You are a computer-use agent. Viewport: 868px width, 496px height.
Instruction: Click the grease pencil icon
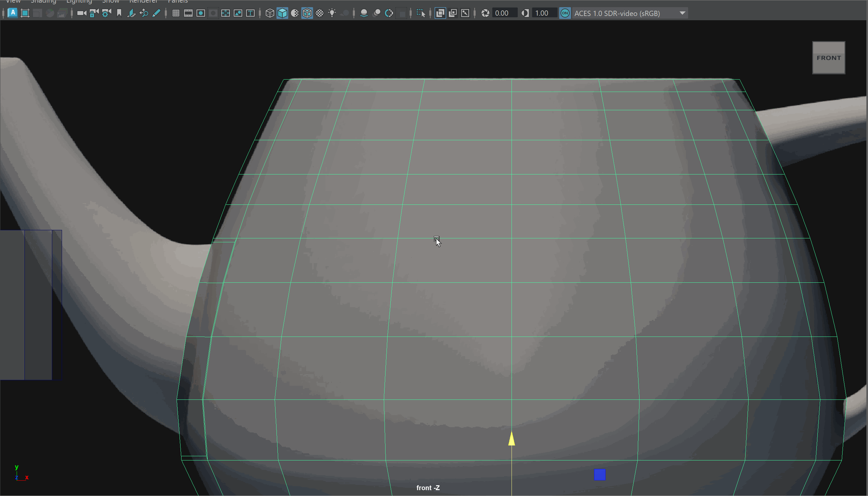(x=156, y=13)
